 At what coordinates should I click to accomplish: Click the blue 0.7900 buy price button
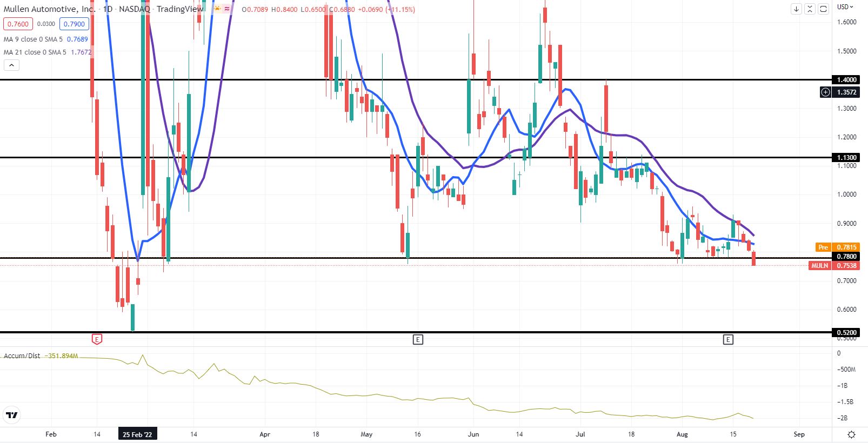tap(74, 24)
